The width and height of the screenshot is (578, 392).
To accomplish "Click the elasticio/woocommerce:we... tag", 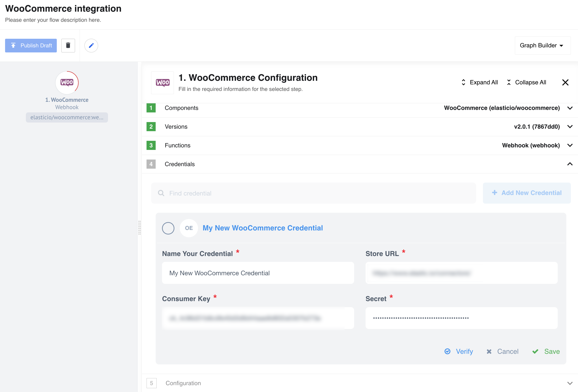I will pos(67,117).
